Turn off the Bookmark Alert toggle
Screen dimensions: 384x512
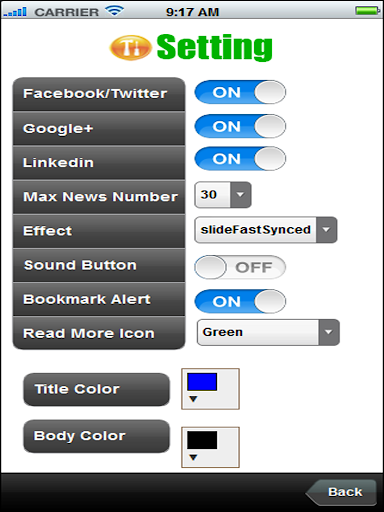tap(240, 301)
